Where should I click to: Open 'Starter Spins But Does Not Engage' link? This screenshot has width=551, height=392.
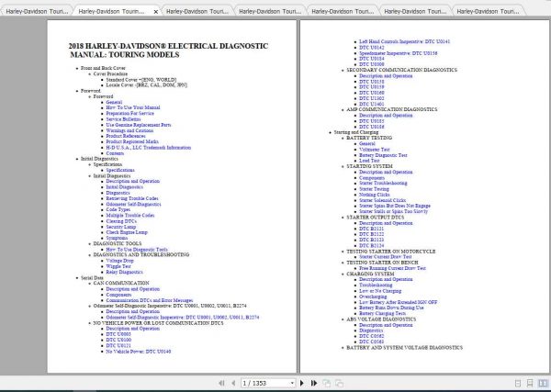pyautogui.click(x=395, y=206)
